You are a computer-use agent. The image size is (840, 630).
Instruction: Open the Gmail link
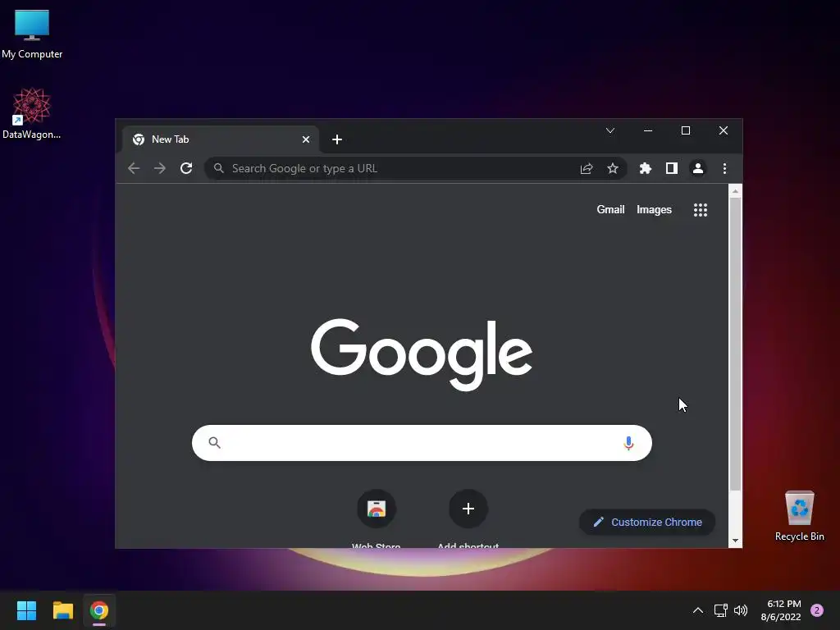(x=610, y=209)
